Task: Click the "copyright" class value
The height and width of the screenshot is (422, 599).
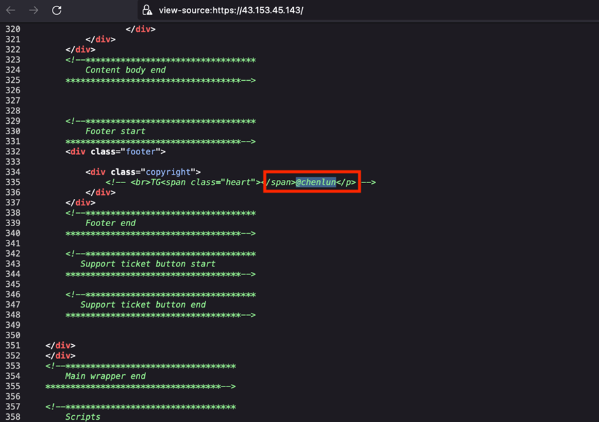Action: click(x=168, y=172)
